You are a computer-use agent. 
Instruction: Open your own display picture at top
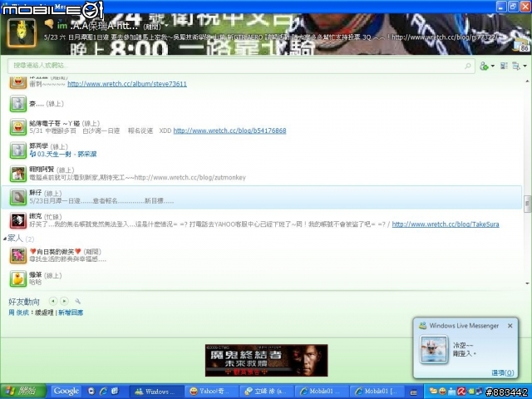tap(22, 33)
